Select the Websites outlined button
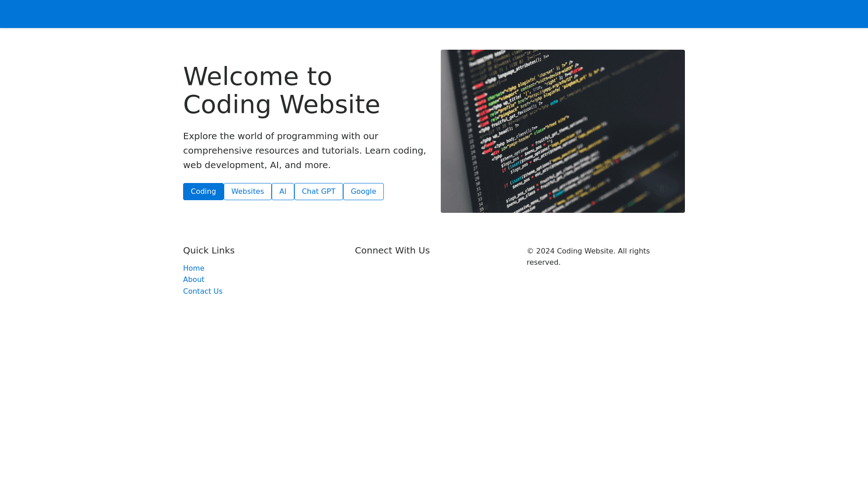Viewport: 868px width, 488px height. pos(247,192)
